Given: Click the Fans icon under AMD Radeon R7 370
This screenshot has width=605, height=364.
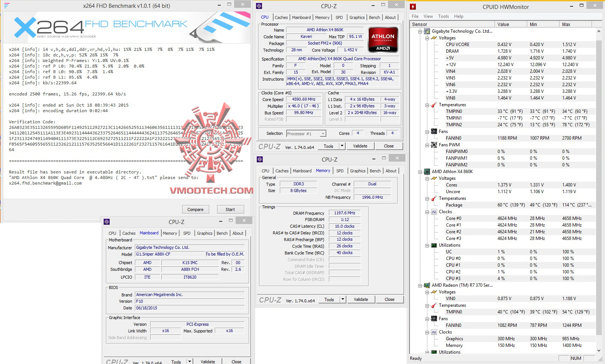Looking at the screenshot, I should 434,319.
